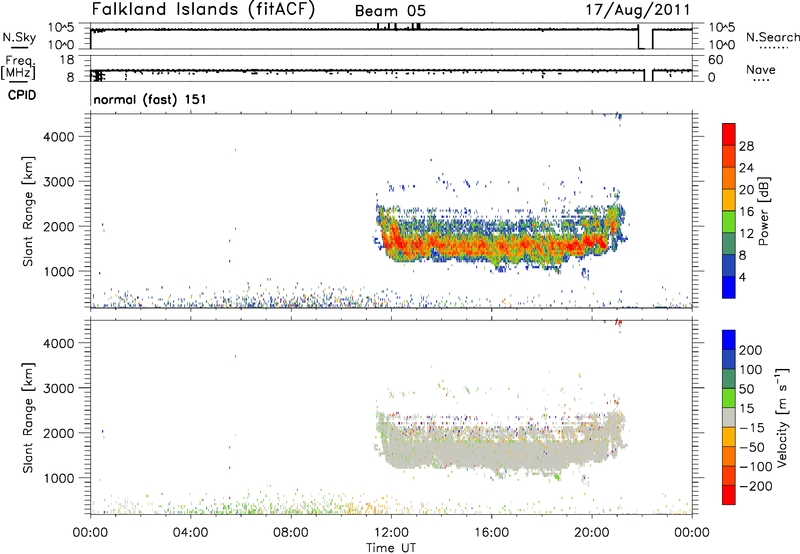The width and height of the screenshot is (800, 554).
Task: Select the "04:00" time tick label
Action: [x=190, y=533]
